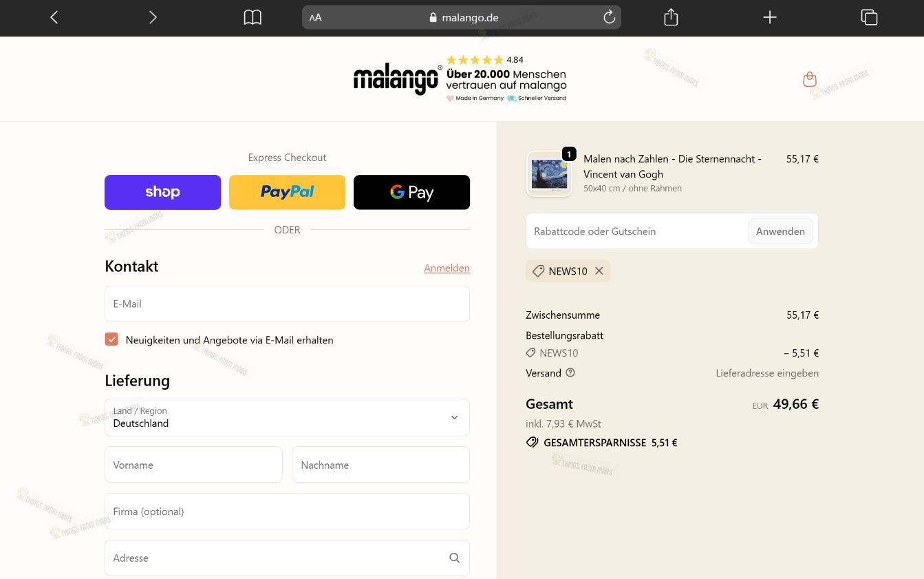Click the 'inkl. 7,93 € MwSt' tax text
The height and width of the screenshot is (579, 924).
click(x=563, y=423)
